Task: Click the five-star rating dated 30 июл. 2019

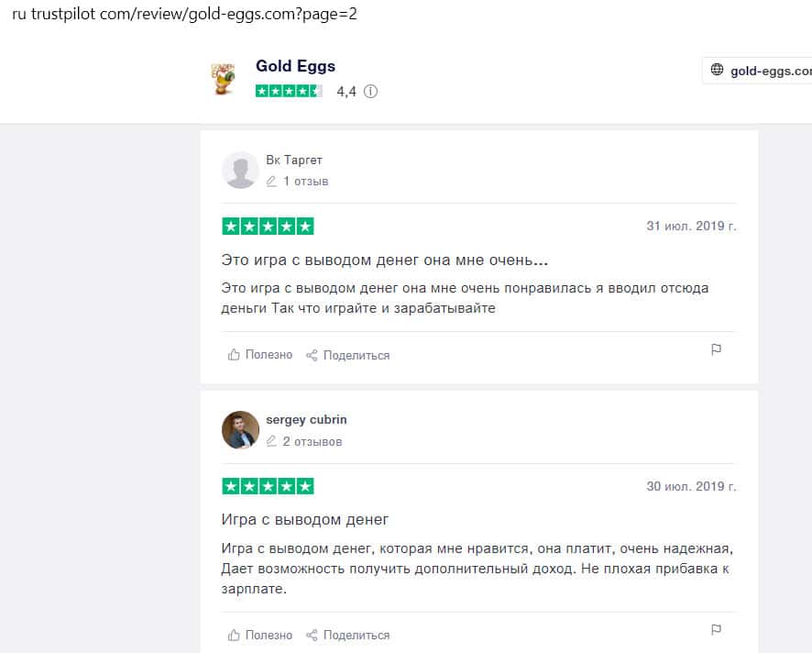Action: 268,485
